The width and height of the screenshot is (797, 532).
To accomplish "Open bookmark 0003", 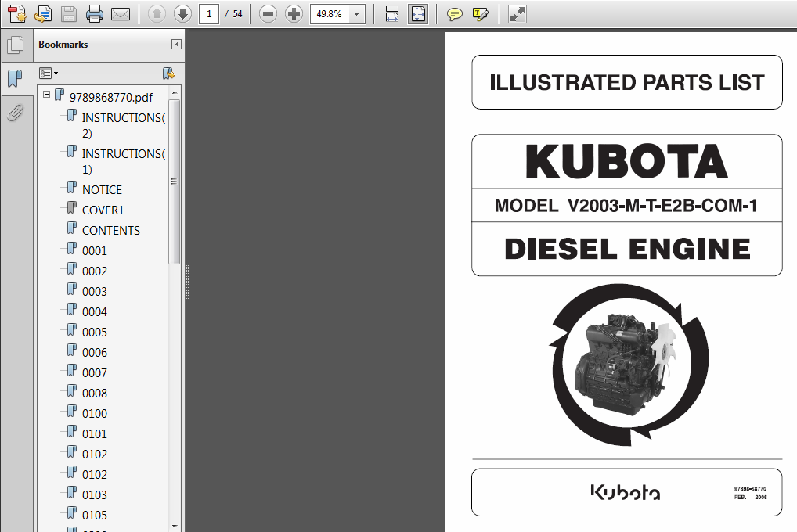I will pyautogui.click(x=95, y=291).
